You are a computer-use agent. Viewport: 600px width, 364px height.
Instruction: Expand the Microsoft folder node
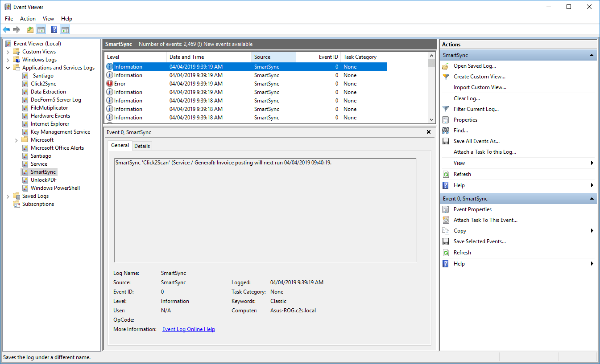[x=17, y=140]
